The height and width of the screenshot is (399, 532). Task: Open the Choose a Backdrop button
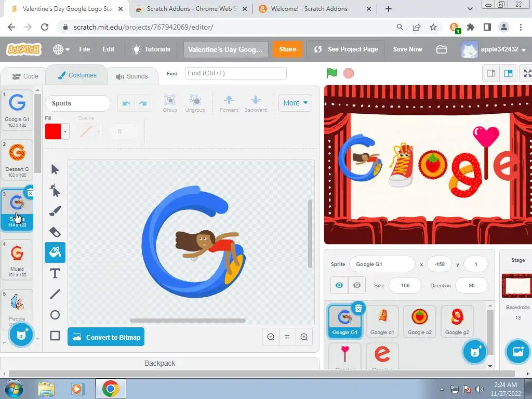[x=518, y=352]
